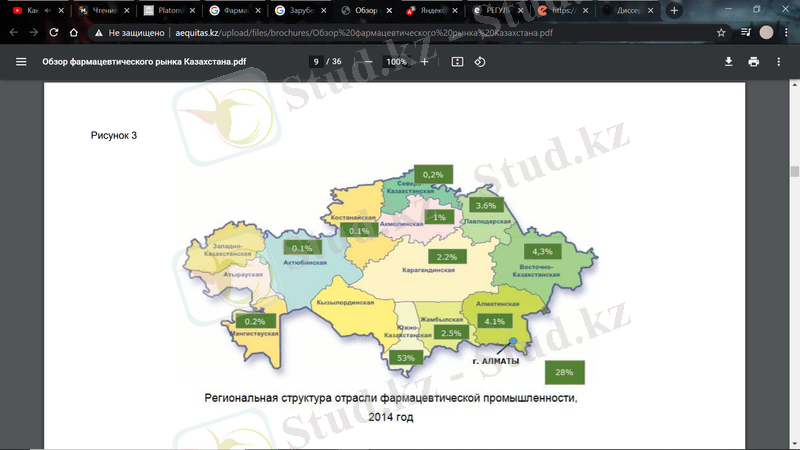Click the 2.2% Караганда label
This screenshot has height=450, width=800.
447,257
